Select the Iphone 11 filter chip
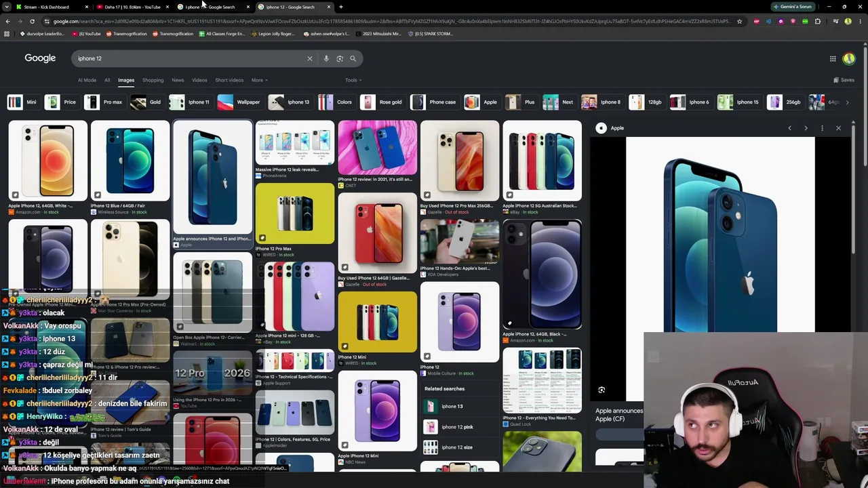This screenshot has width=868, height=488. [190, 102]
